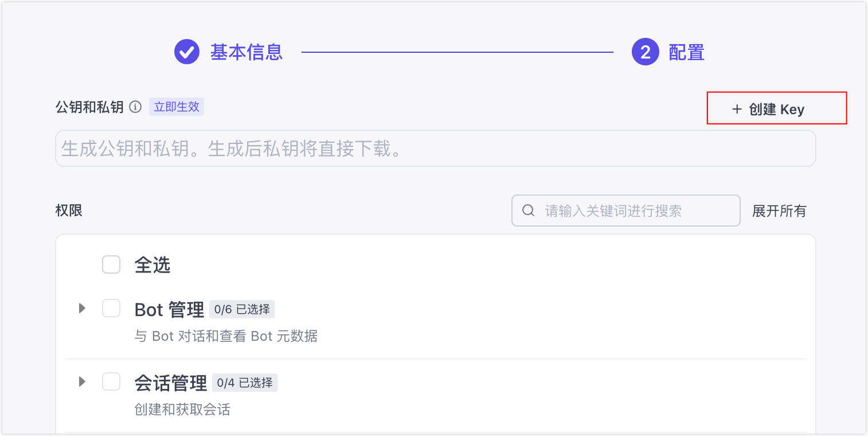
Task: Click the checkmark icon for 基本信息 step
Action: click(186, 52)
